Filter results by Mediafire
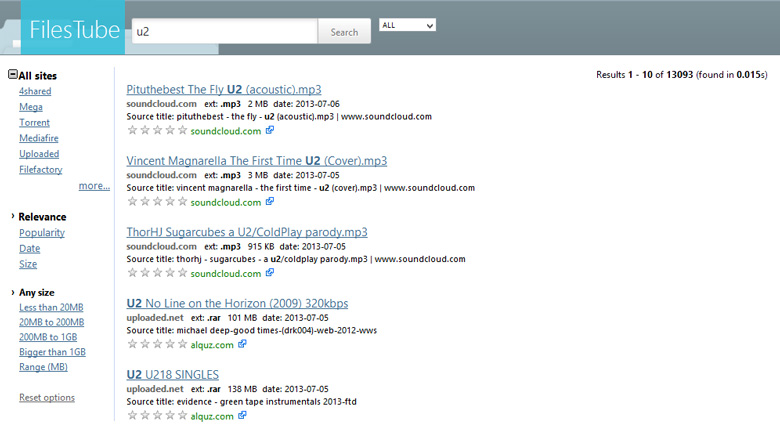The height and width of the screenshot is (434, 780). [x=39, y=138]
